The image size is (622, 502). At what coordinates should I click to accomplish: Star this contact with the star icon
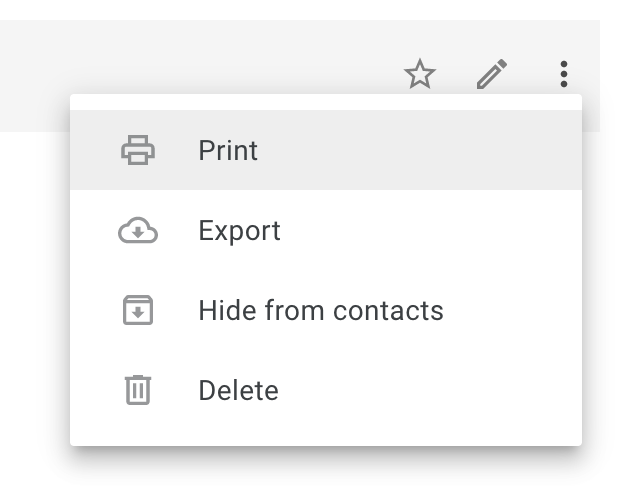(x=420, y=74)
